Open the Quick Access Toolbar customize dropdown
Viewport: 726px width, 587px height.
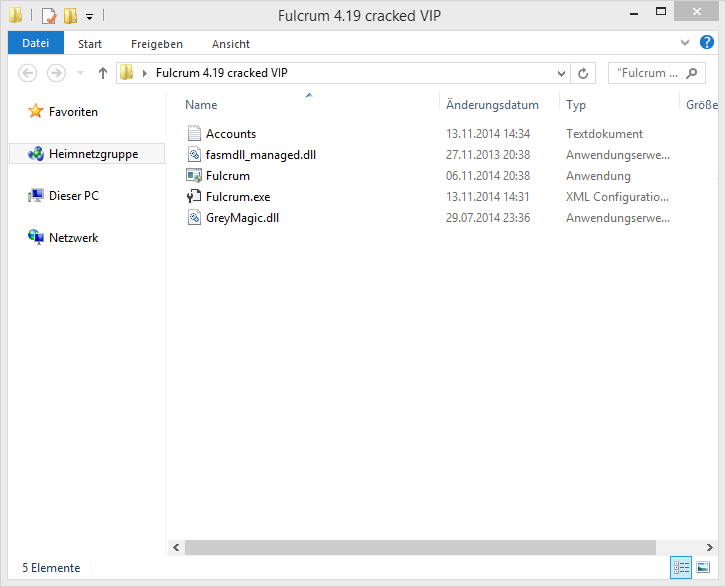pos(89,17)
